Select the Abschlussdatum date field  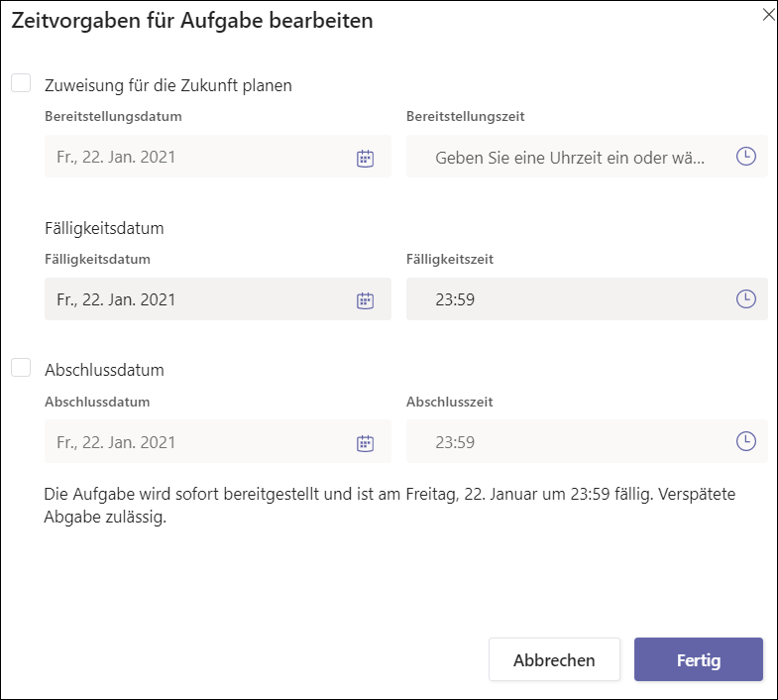pos(218,441)
